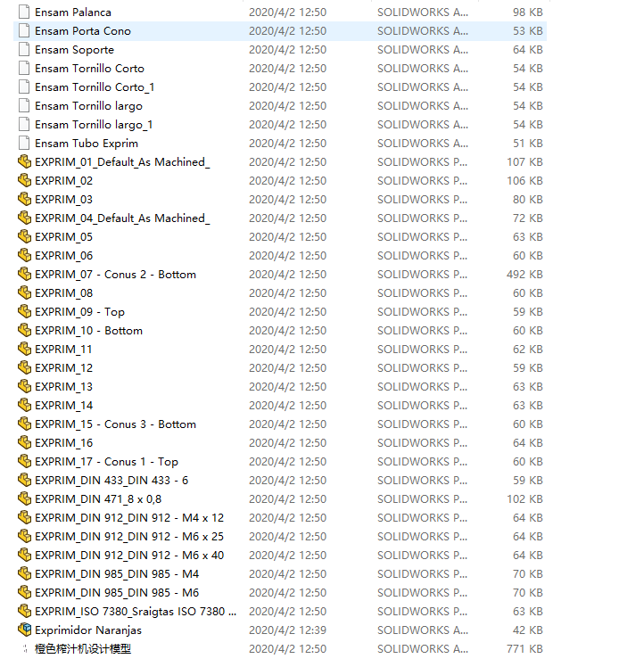This screenshot has height=667, width=644.
Task: Select file name EXPRIM_DIN 912_DIN 912 - M6 x 25
Action: coord(129,537)
